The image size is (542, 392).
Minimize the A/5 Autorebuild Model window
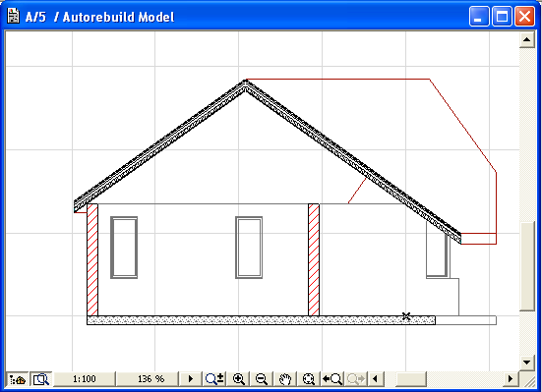pos(479,17)
